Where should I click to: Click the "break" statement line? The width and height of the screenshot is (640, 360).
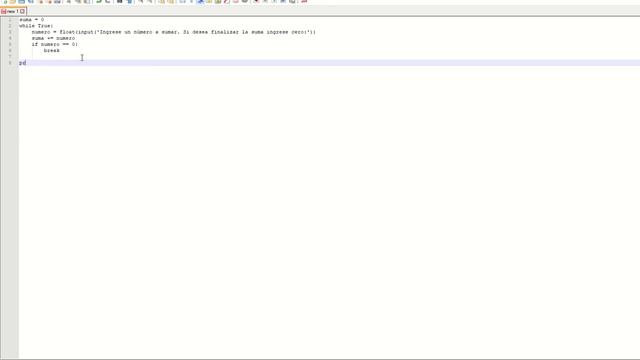point(51,51)
